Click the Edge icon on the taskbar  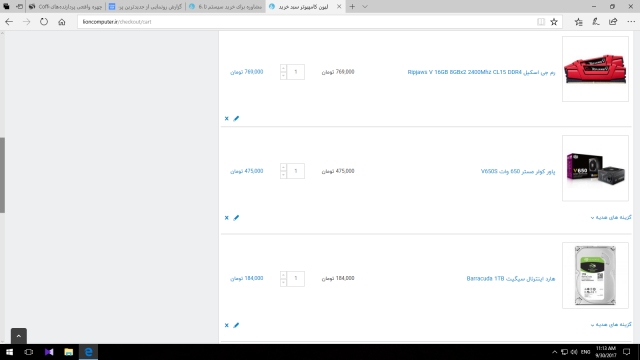(88, 352)
